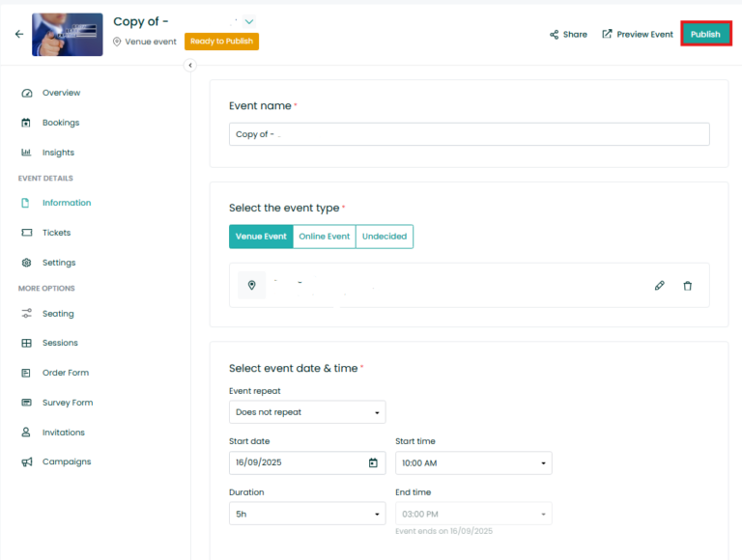The image size is (742, 560).
Task: Click the Preview Event external link icon
Action: 607,34
